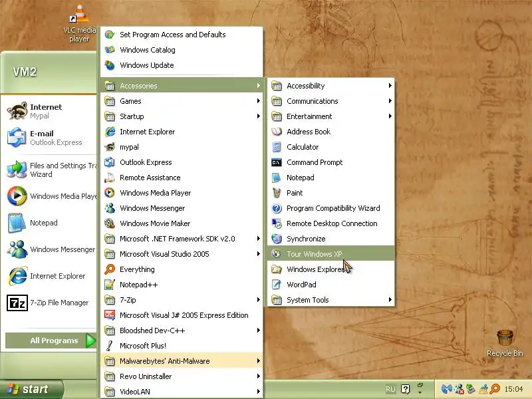
Task: Expand the 7-Zip program folder
Action: 182,300
